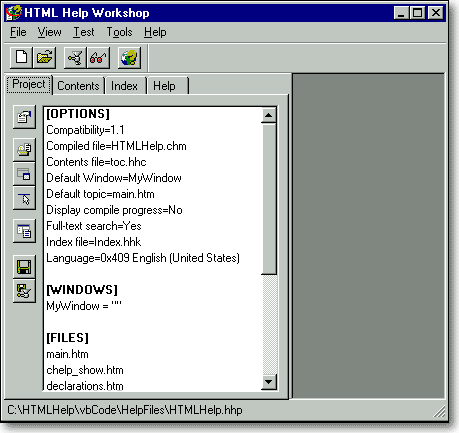The width and height of the screenshot is (459, 433).
Task: Click the project path in status bar
Action: (125, 410)
